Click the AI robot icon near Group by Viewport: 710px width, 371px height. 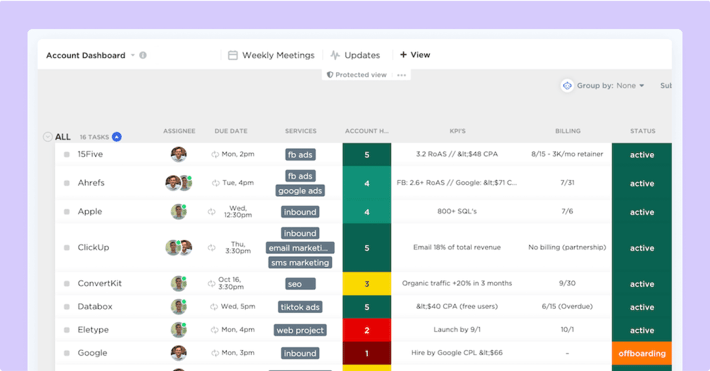point(567,86)
